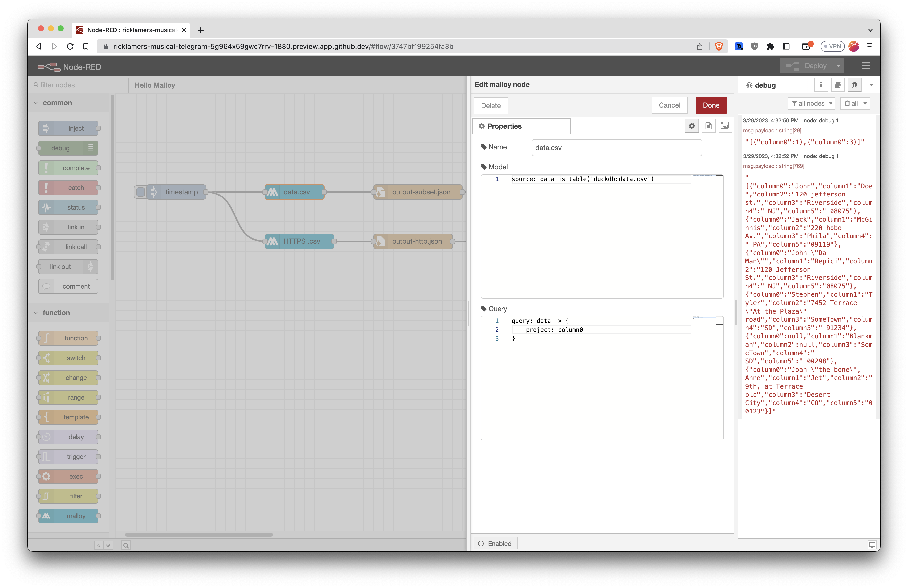Toggle the Enabled checkbox at bottom of panel
Viewport: 908px width, 588px height.
pos(481,543)
